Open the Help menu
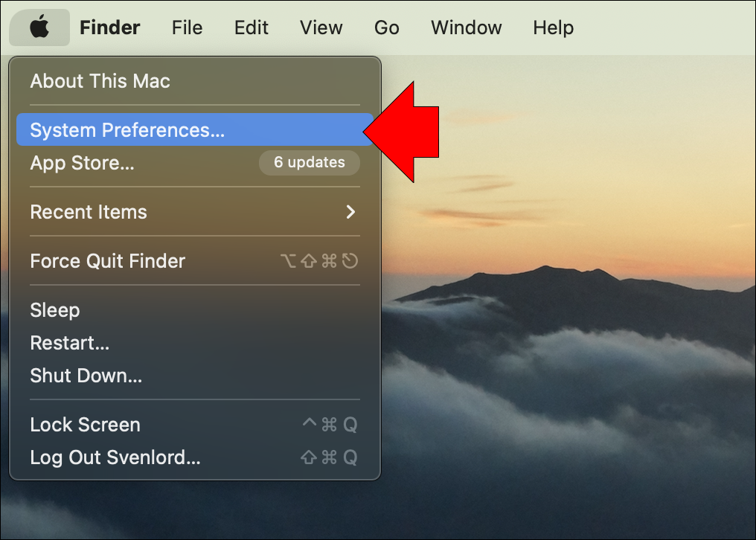This screenshot has width=756, height=540. (553, 28)
